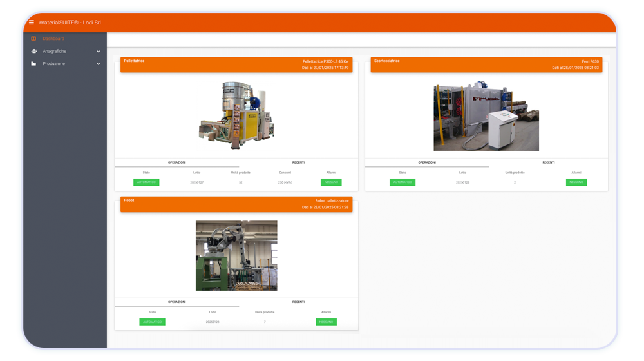Select OPERAZIONI tab in Pellettatrice card
This screenshot has height=361, width=644.
click(x=176, y=162)
